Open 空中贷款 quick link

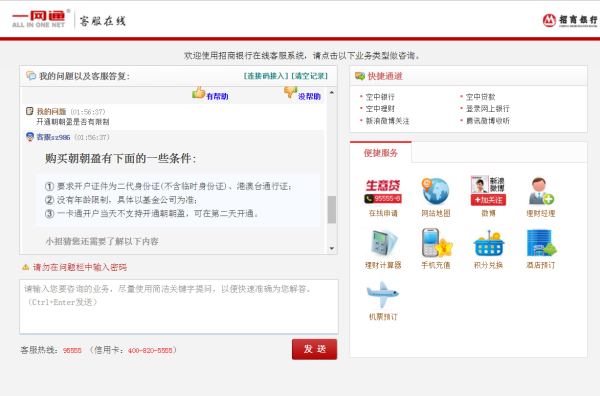(480, 97)
